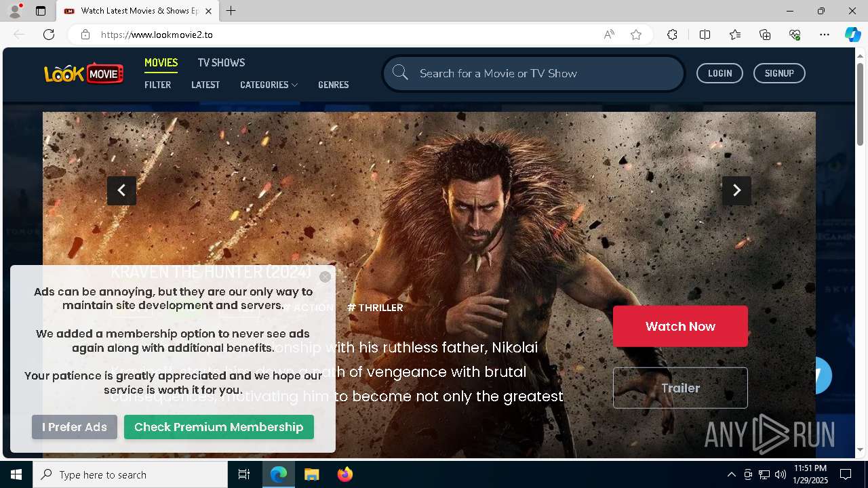Image resolution: width=868 pixels, height=488 pixels.
Task: Open a new browser tab
Action: 231,11
